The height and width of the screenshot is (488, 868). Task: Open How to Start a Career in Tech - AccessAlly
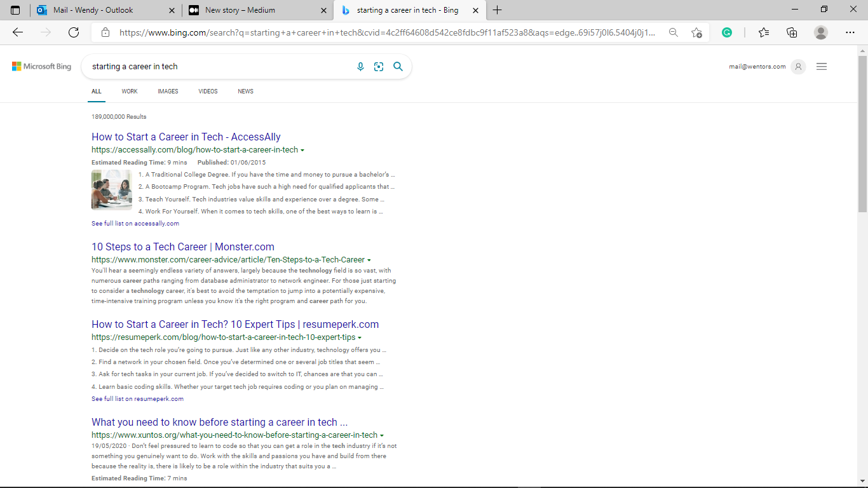click(186, 137)
